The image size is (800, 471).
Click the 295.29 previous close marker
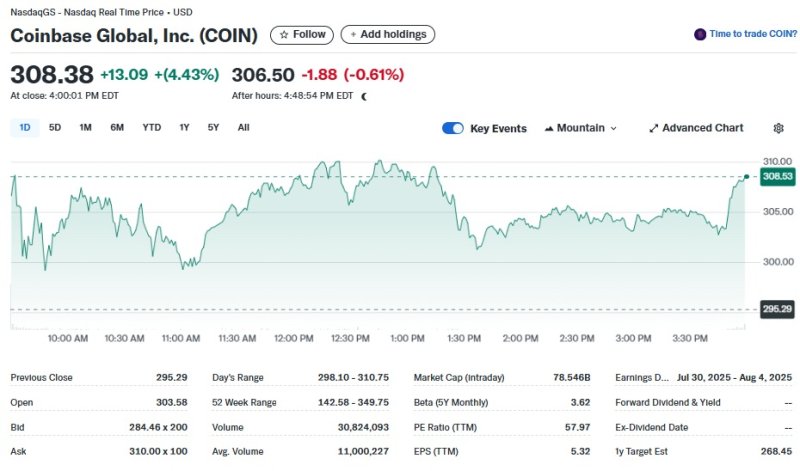776,309
